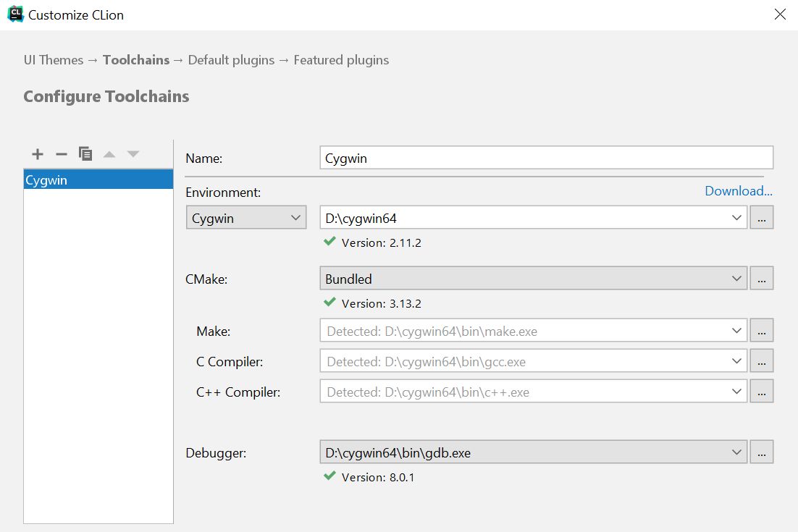
Task: Browse for C++ Compiler executable
Action: (x=762, y=391)
